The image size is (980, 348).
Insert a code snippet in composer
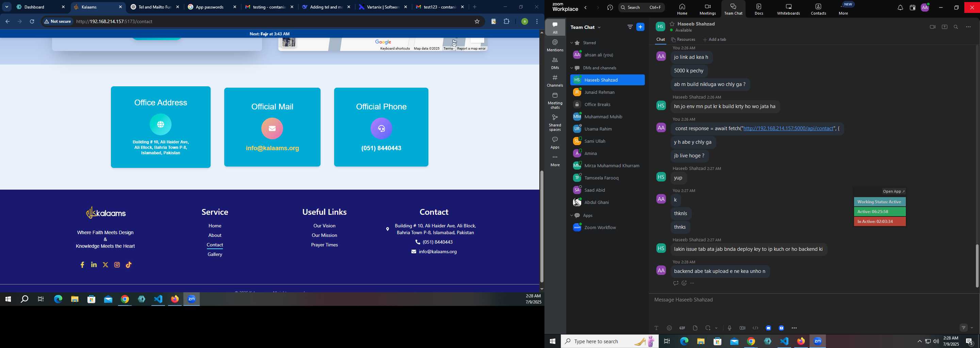755,328
